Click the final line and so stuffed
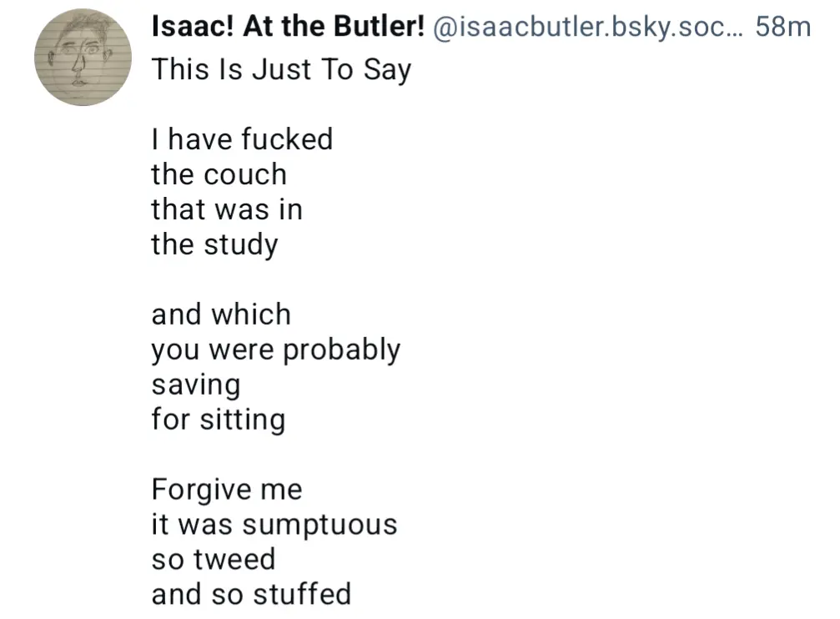This screenshot has width=840, height=619. 251,594
